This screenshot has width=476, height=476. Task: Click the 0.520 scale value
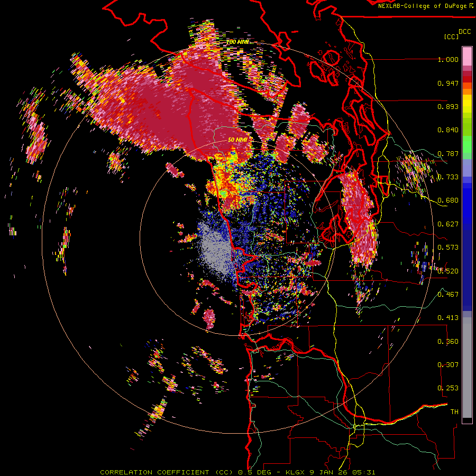click(448, 271)
